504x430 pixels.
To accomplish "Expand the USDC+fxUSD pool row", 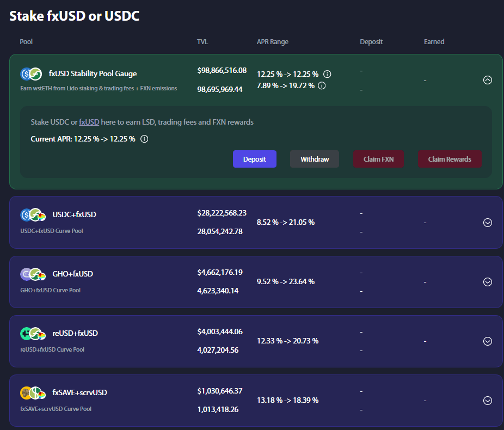I will point(488,223).
